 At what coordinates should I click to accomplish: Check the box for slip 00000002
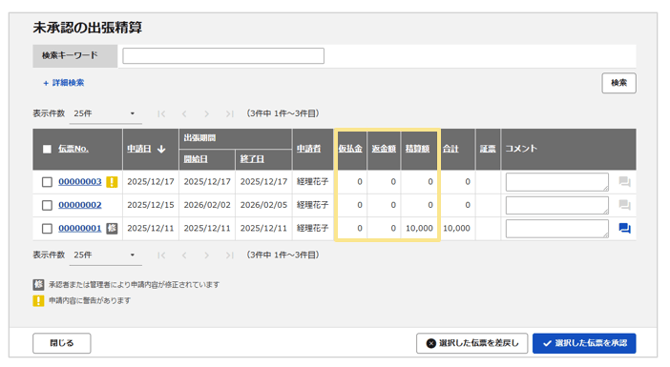[47, 205]
